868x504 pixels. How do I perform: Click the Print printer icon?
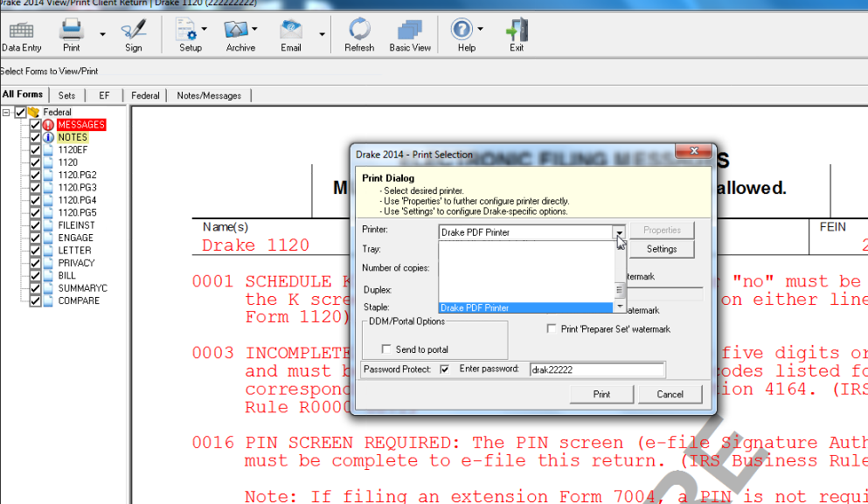click(72, 30)
